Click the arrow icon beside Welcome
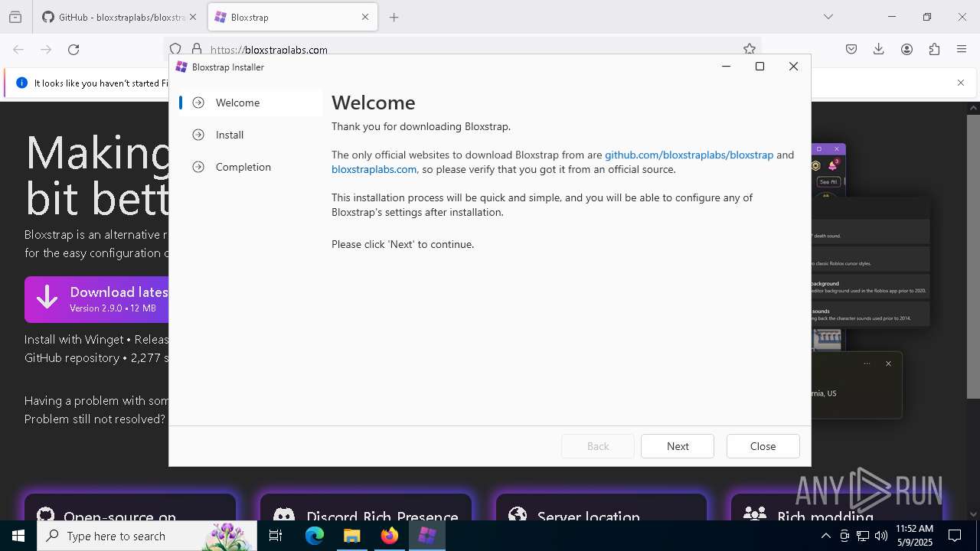This screenshot has height=551, width=980. coord(198,103)
